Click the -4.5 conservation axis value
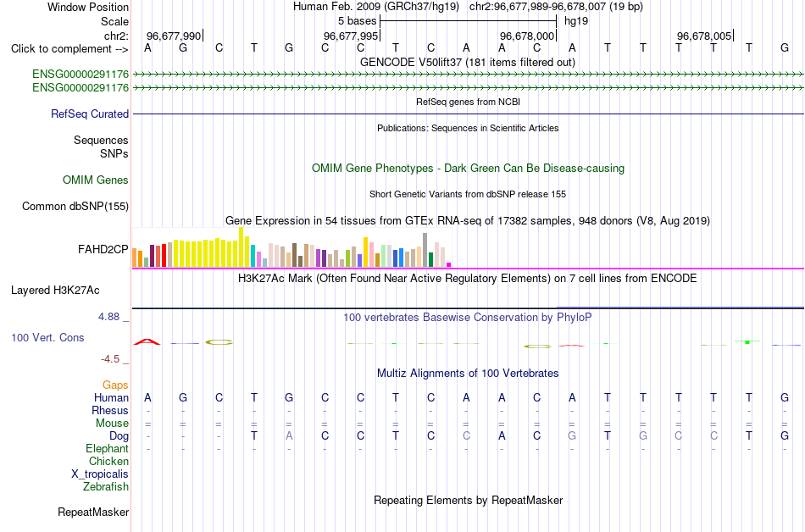805x532 pixels. coord(110,359)
